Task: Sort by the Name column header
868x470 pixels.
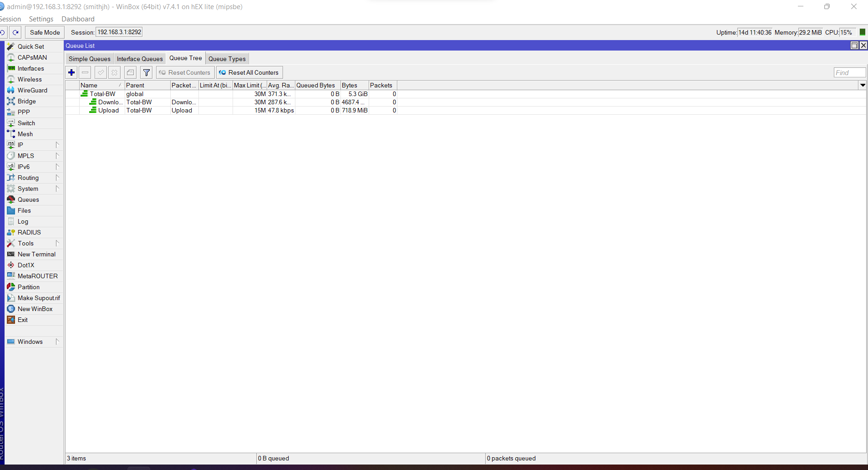Action: click(x=102, y=85)
